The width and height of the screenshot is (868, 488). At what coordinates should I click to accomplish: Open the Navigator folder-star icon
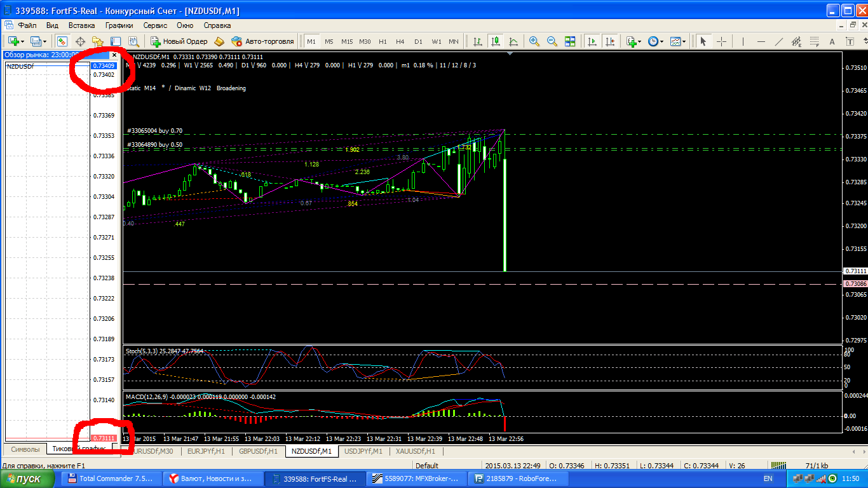[97, 41]
